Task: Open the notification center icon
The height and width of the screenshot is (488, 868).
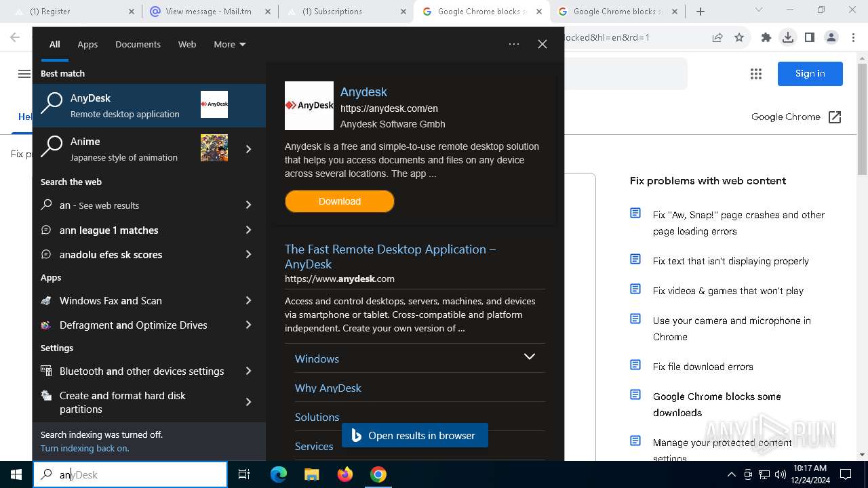Action: pyautogui.click(x=846, y=474)
